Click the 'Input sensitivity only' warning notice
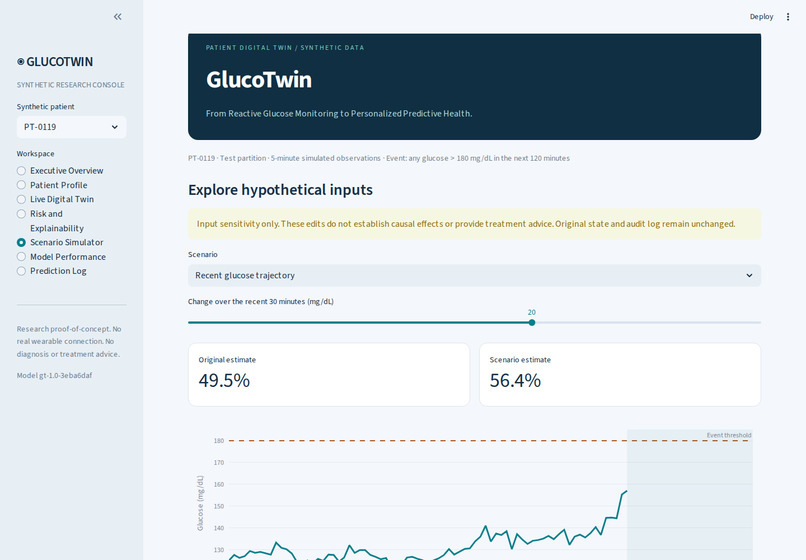The height and width of the screenshot is (560, 806). click(474, 224)
